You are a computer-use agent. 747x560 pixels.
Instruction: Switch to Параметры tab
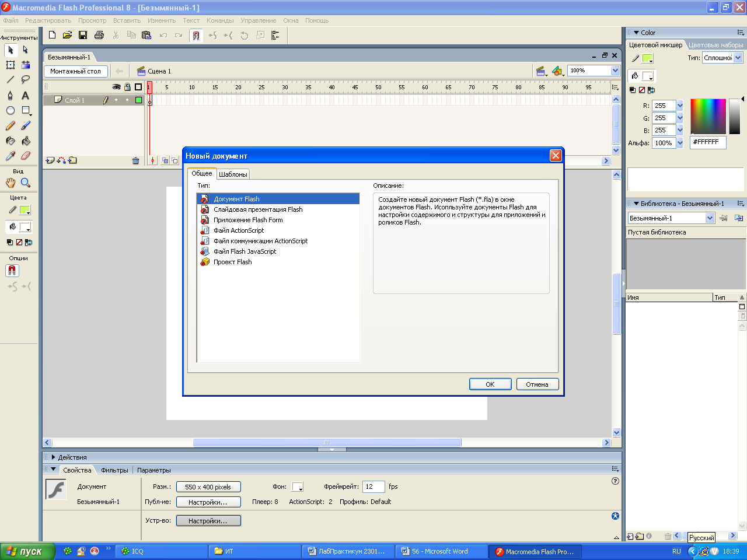pyautogui.click(x=154, y=470)
